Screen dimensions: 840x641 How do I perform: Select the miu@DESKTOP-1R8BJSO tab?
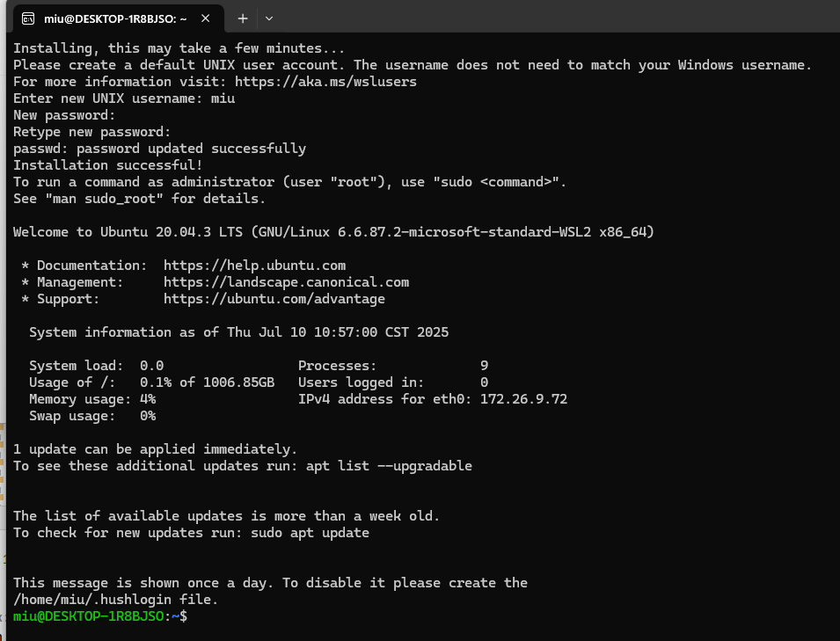pos(118,18)
